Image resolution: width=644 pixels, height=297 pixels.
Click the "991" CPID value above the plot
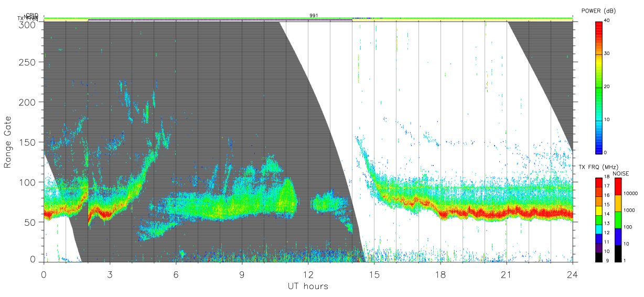pyautogui.click(x=314, y=16)
